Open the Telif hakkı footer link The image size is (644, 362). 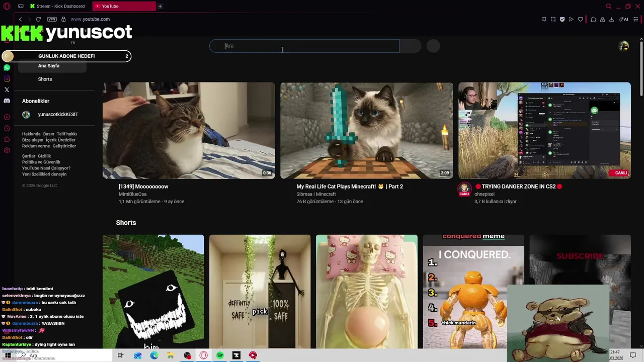click(66, 134)
